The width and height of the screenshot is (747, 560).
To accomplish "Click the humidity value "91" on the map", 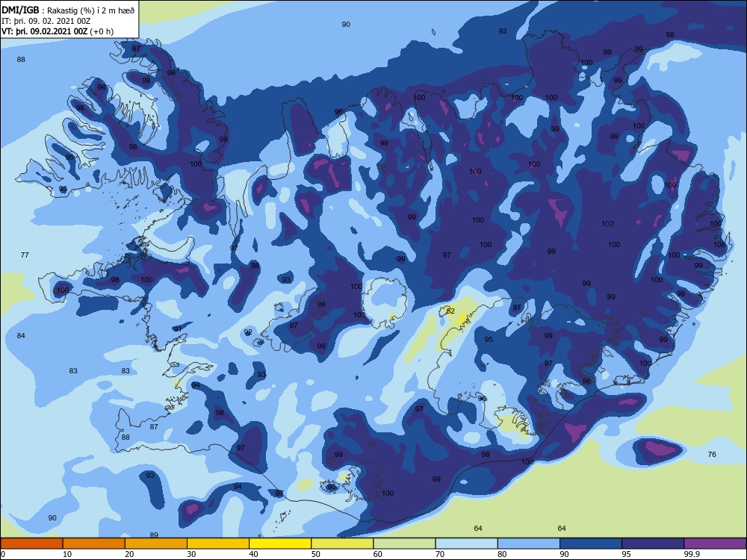I will coord(178,329).
